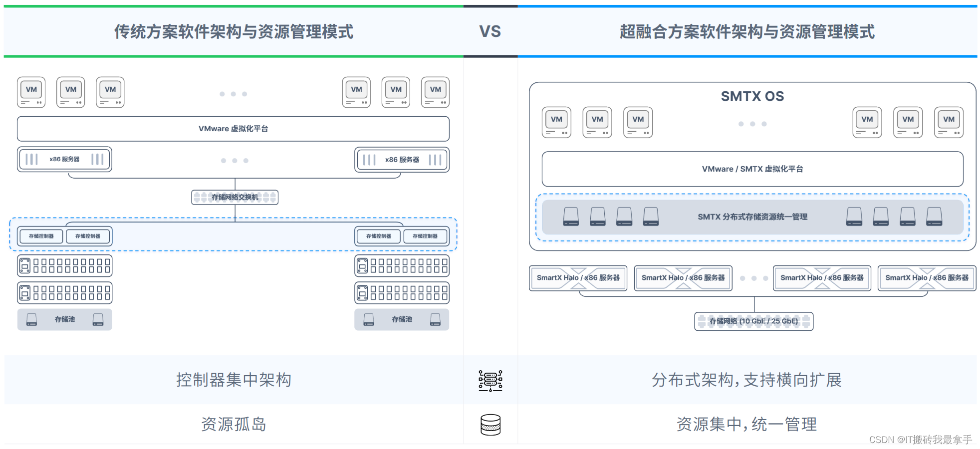Image resolution: width=980 pixels, height=449 pixels.
Task: Click the 资源孤岛 text
Action: [234, 425]
